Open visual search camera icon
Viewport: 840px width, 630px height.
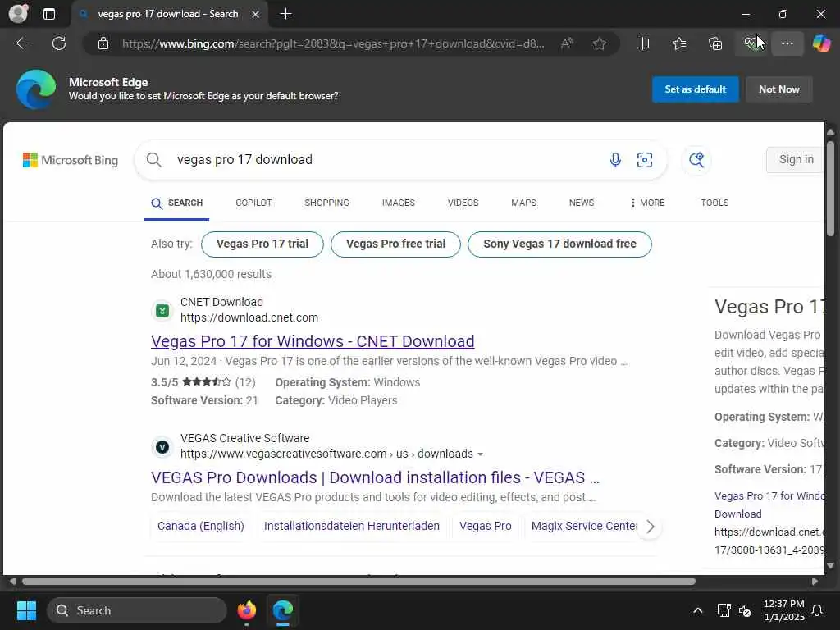point(645,160)
